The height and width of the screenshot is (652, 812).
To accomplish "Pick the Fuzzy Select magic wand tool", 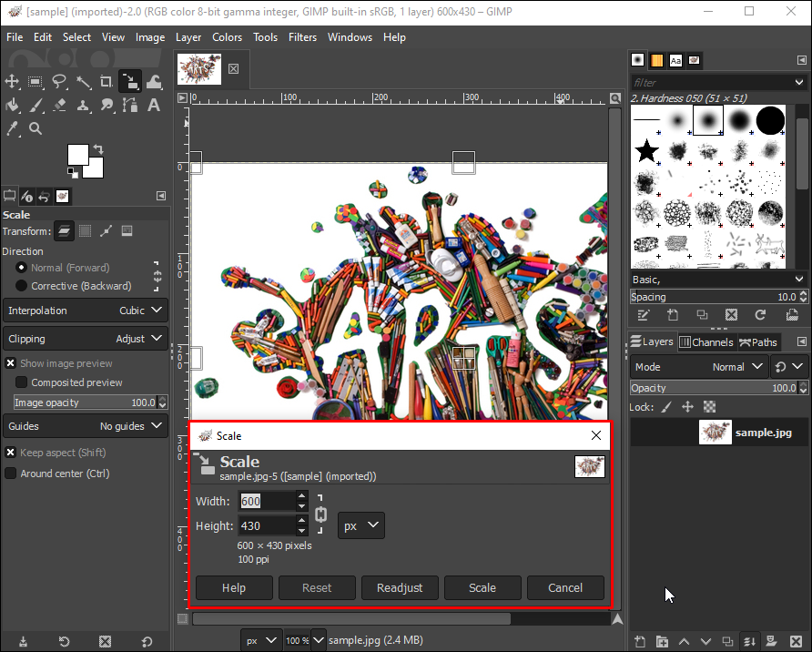I will (x=83, y=82).
